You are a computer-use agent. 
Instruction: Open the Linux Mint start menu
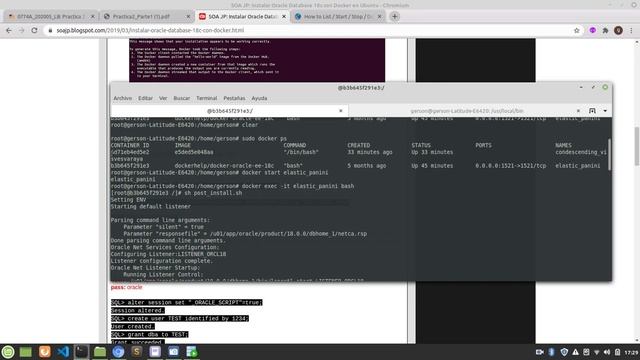8,352
